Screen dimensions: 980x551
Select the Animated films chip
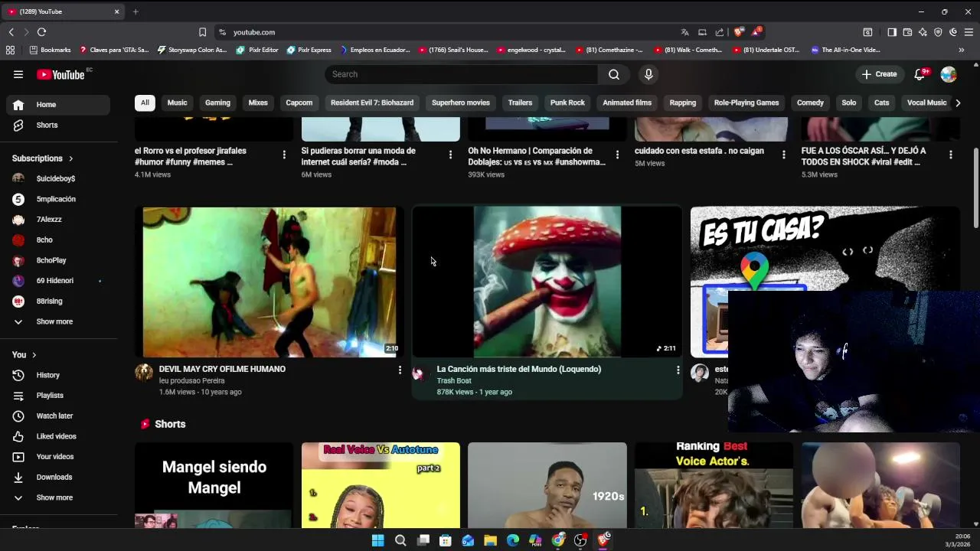click(627, 103)
